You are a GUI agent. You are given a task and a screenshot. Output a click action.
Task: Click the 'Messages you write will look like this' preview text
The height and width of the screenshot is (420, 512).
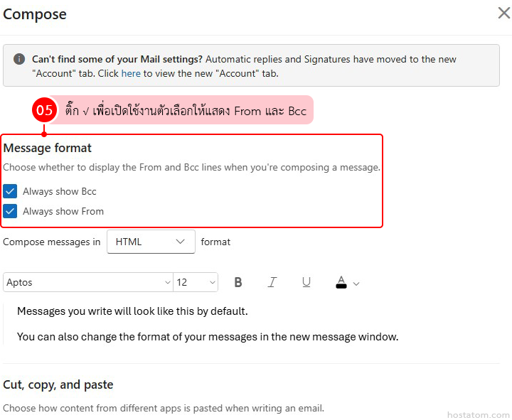(132, 311)
